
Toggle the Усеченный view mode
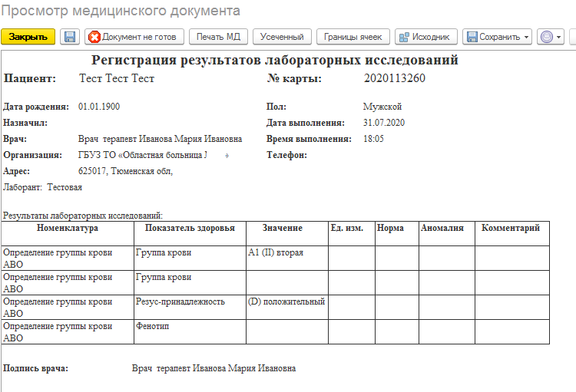[x=283, y=37]
